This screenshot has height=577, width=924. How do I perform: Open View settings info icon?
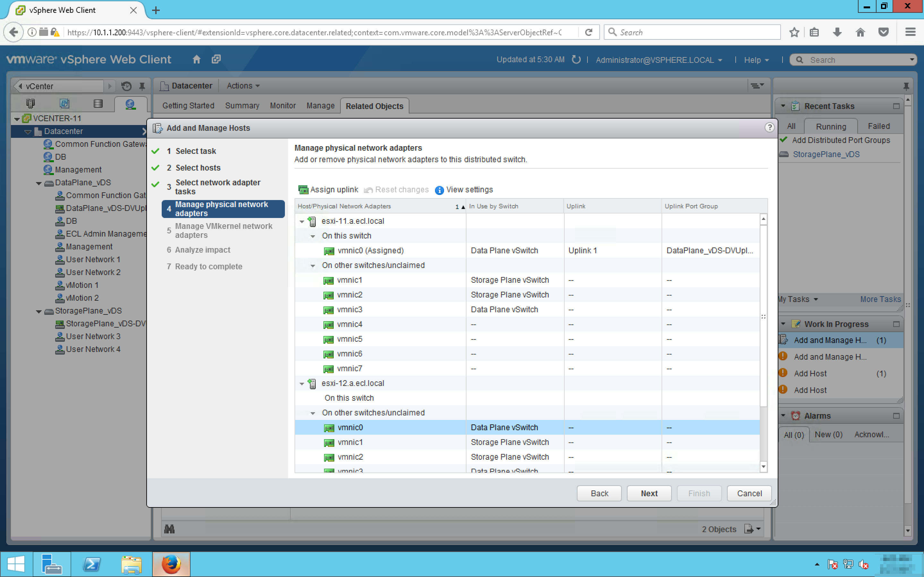[439, 190]
